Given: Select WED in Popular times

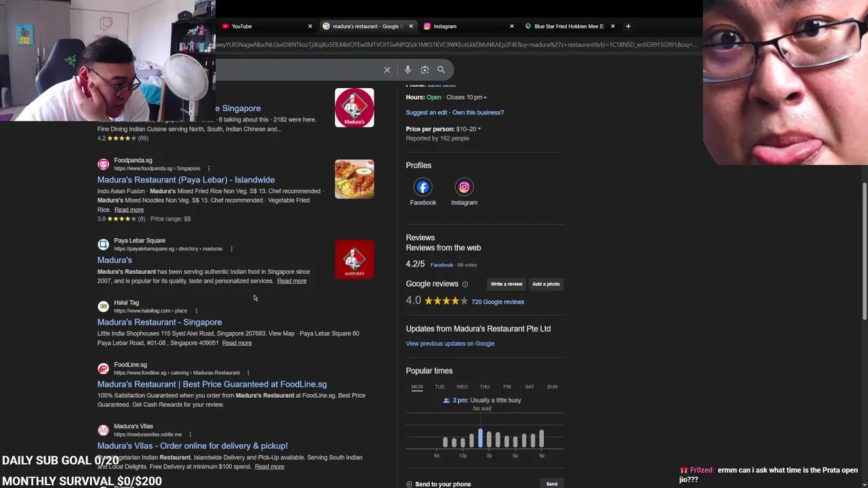Looking at the screenshot, I should pyautogui.click(x=462, y=386).
